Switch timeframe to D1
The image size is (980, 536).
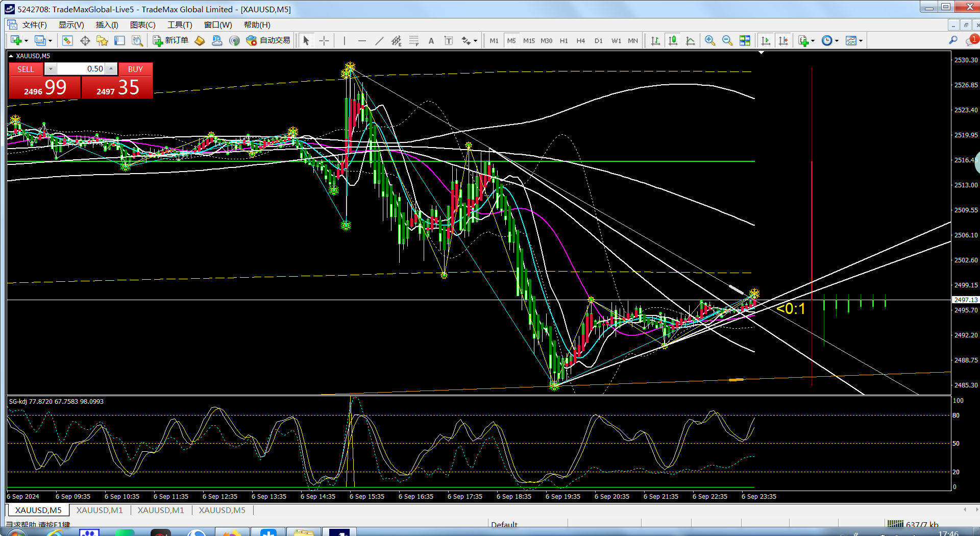(x=599, y=41)
